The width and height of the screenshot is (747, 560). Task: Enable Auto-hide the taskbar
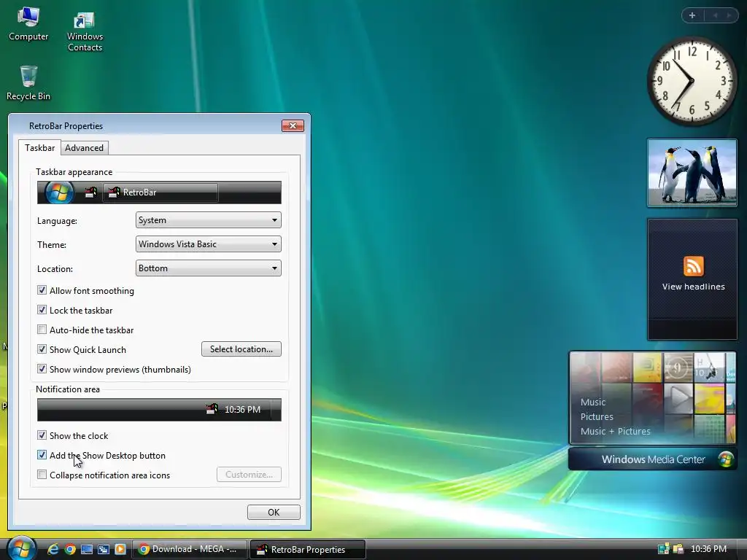42,330
